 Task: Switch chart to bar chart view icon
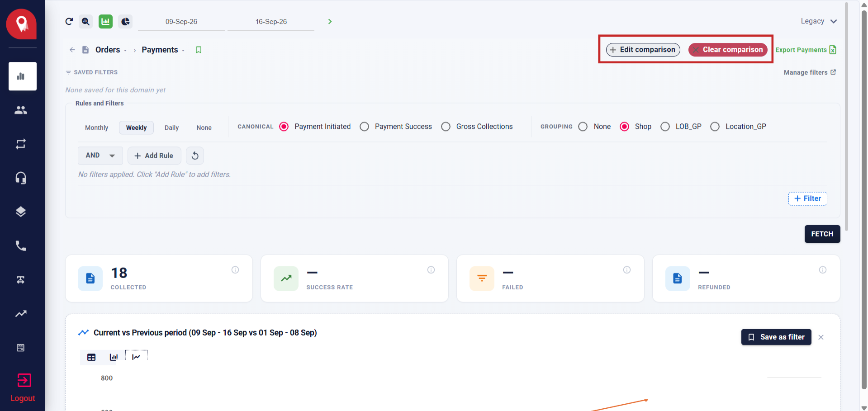[x=114, y=357]
